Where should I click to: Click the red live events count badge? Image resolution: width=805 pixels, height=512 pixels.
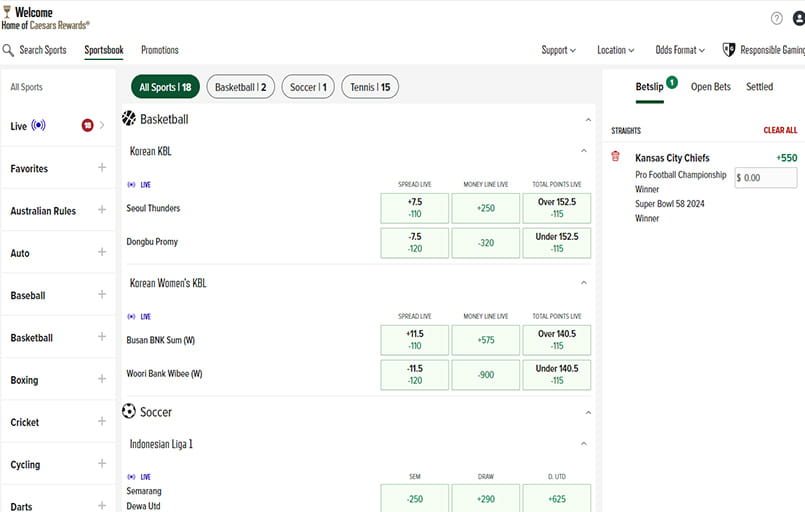(x=87, y=125)
